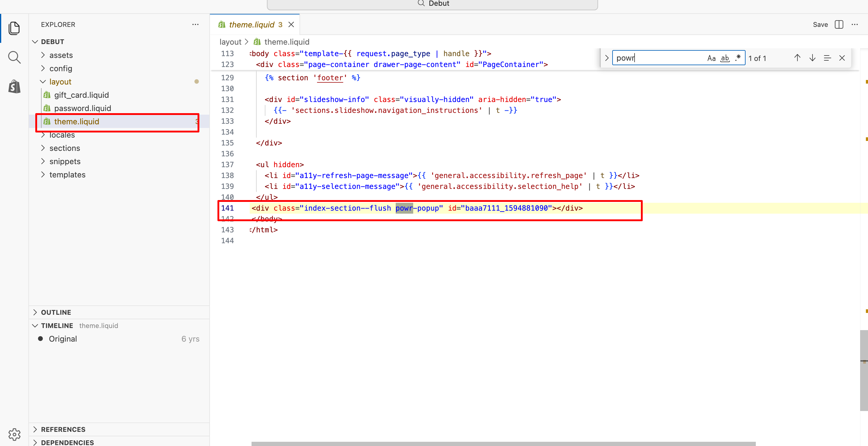Screen dimensions: 868x446
Task: Click theme.liquid in the breadcrumb
Action: coord(287,42)
